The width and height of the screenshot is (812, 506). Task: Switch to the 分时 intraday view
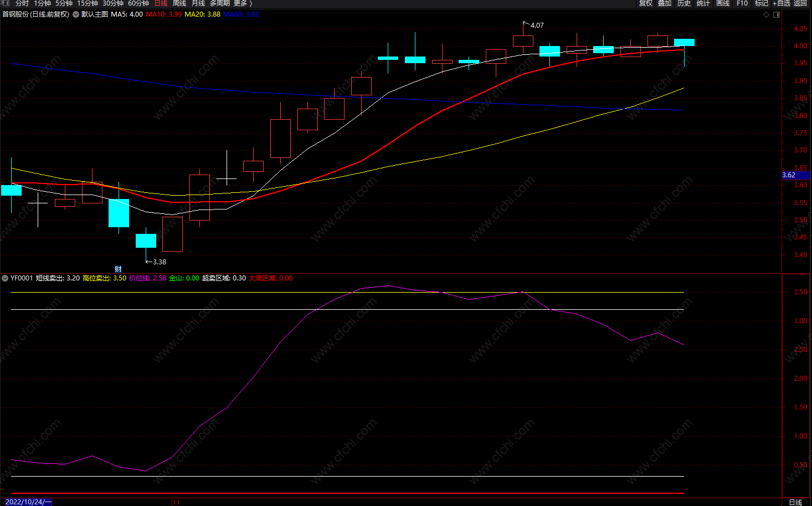(22, 3)
